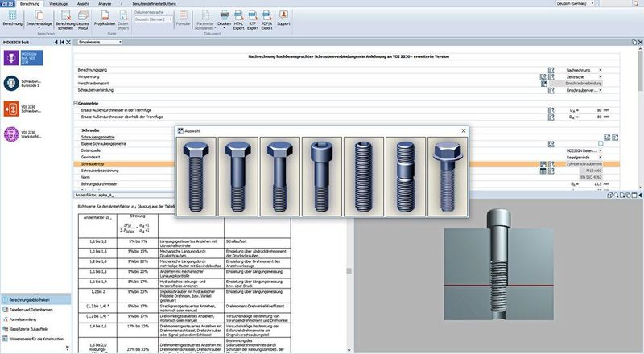This screenshot has width=644, height=354.
Task: Open the Zwischenablage clipboard button
Action: [39, 18]
